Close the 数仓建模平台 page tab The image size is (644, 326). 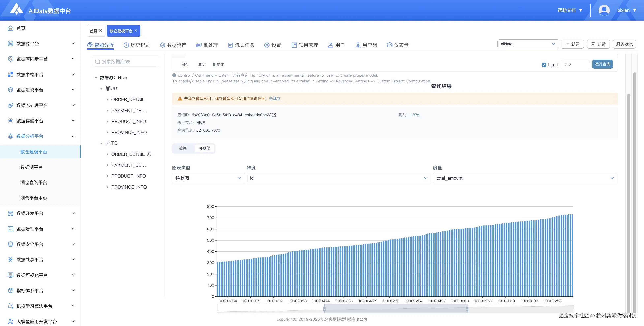point(136,31)
